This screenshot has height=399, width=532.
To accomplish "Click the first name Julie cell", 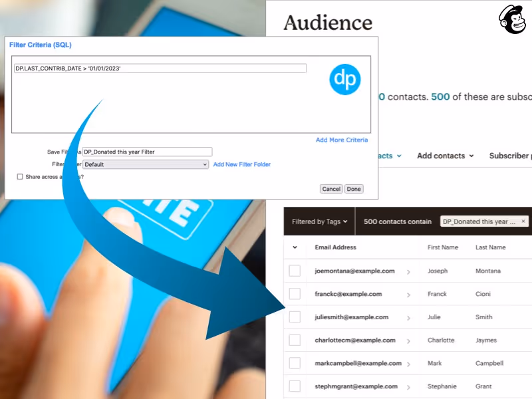I will click(x=434, y=317).
